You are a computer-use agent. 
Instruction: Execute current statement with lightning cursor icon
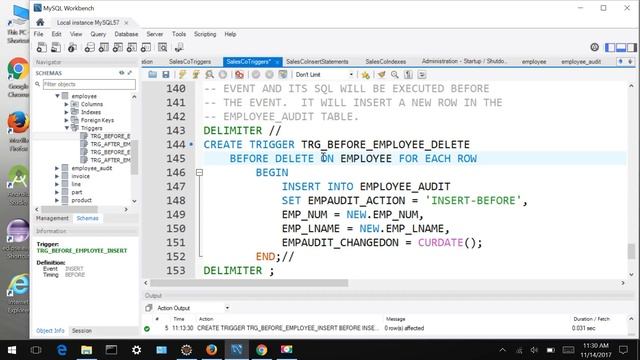[x=196, y=75]
